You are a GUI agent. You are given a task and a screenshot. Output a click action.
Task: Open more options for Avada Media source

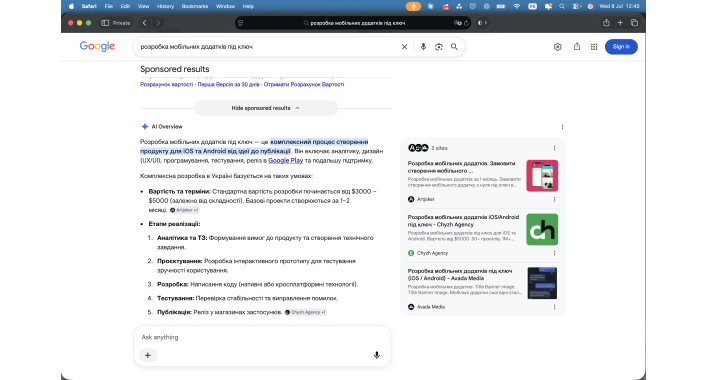pyautogui.click(x=554, y=307)
